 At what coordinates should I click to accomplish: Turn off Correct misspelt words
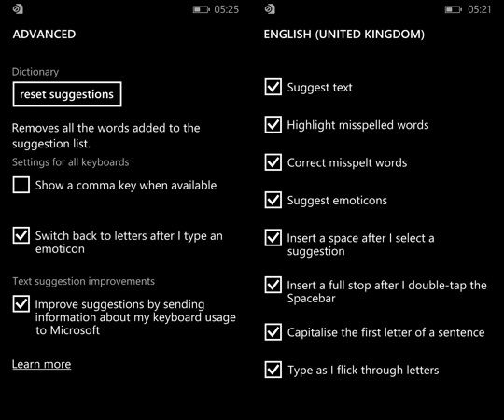[x=273, y=162]
